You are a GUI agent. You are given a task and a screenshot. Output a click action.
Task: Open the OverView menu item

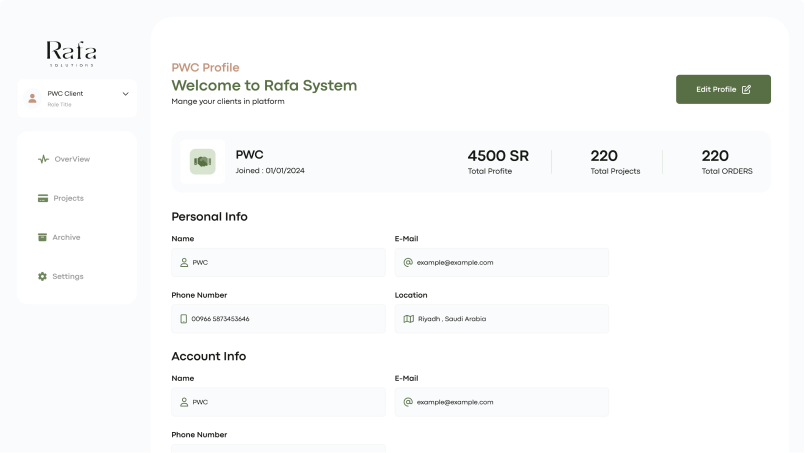[72, 159]
